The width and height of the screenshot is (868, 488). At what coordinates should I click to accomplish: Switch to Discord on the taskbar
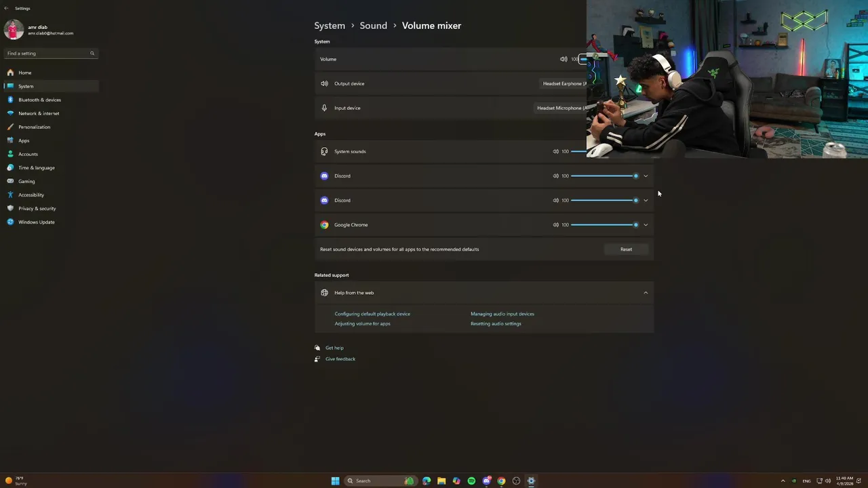point(486,481)
